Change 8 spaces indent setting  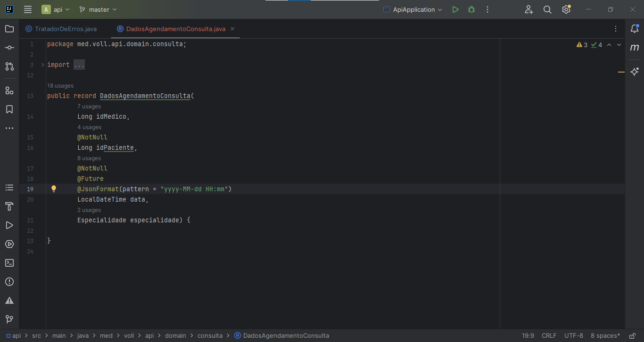click(x=605, y=336)
